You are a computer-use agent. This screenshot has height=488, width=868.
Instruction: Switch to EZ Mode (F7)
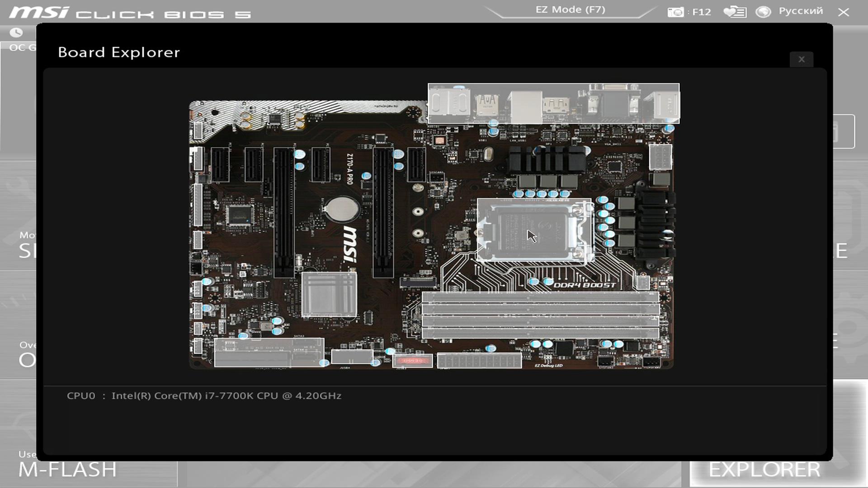point(570,10)
